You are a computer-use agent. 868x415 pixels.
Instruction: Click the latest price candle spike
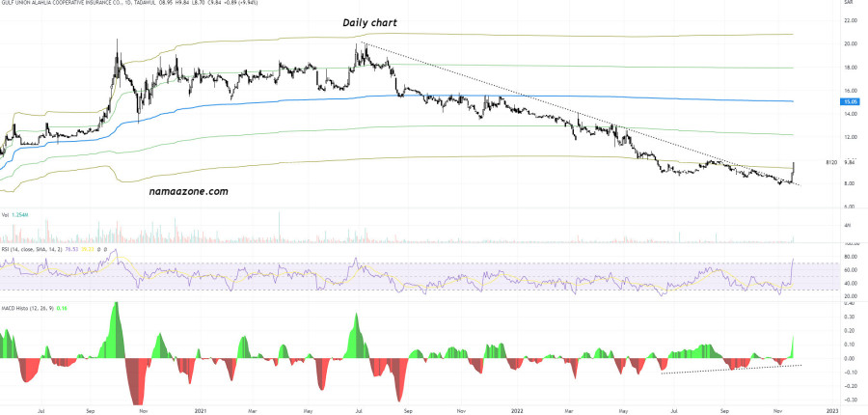click(x=793, y=167)
